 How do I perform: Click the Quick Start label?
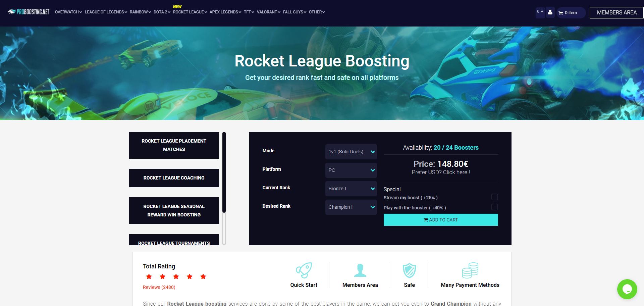(x=304, y=285)
